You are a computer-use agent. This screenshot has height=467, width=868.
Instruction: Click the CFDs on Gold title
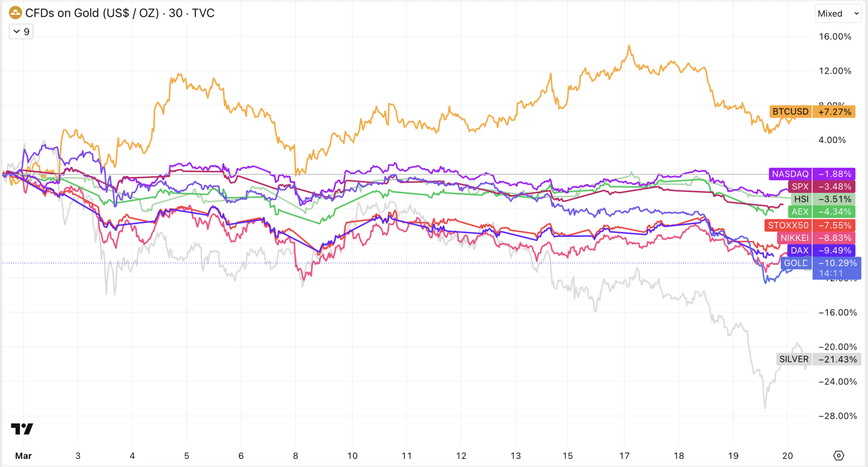[92, 13]
